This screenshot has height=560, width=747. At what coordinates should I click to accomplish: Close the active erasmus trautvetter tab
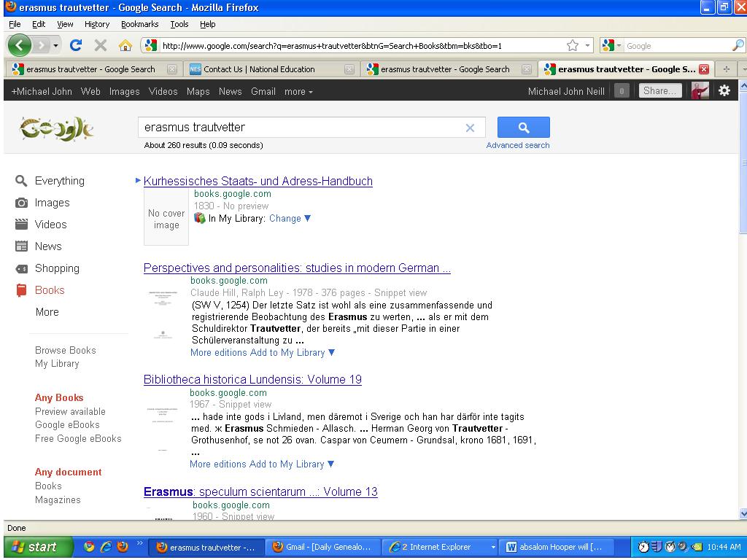(x=704, y=69)
